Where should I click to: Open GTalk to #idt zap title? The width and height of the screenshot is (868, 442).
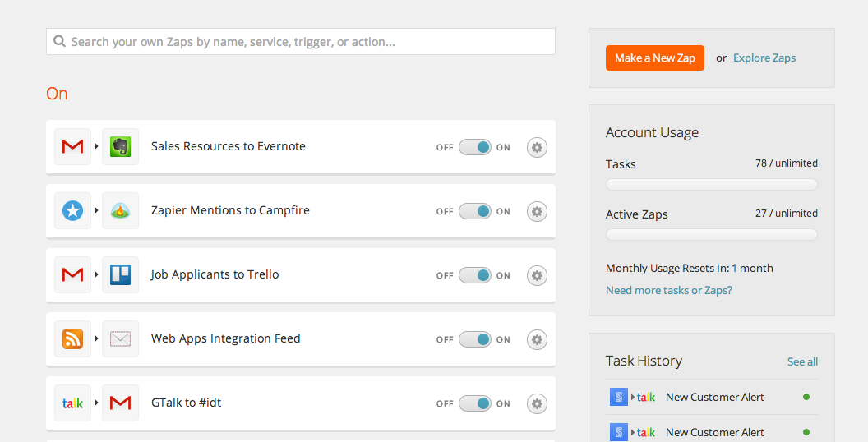coord(186,403)
